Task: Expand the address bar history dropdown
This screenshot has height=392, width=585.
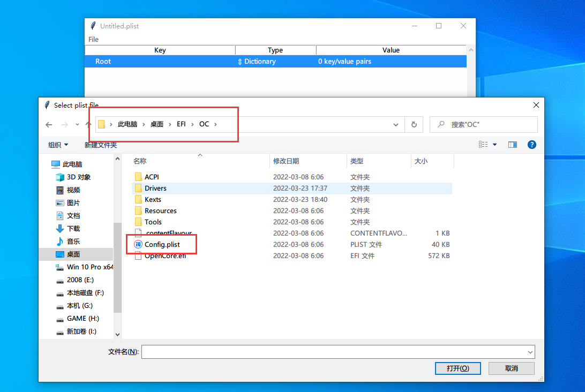Action: (x=396, y=125)
